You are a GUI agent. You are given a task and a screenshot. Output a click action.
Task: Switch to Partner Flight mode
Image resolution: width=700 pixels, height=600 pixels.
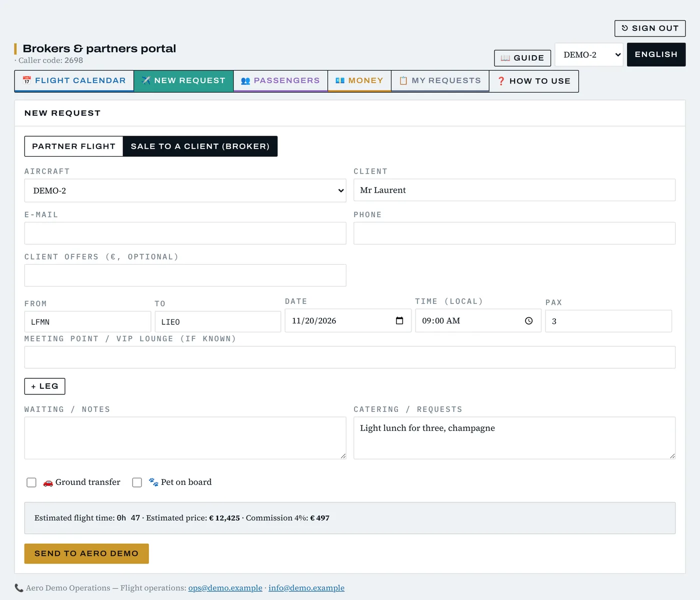pos(73,146)
